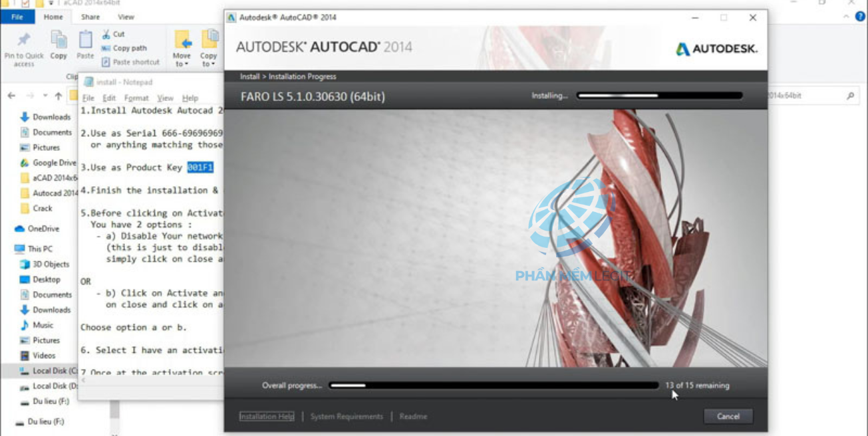Click the blue help icon in Explorer
This screenshot has width=868, height=436.
click(x=860, y=17)
